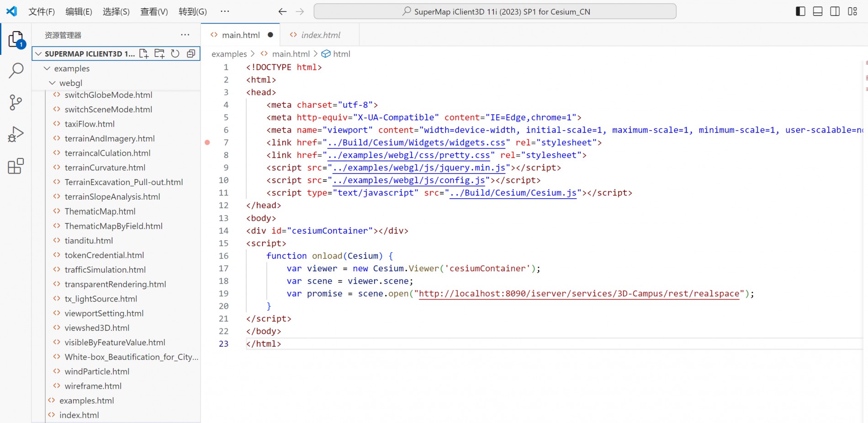Screen dimensions: 868x423
Task: Open the Extensions view icon
Action: click(16, 166)
